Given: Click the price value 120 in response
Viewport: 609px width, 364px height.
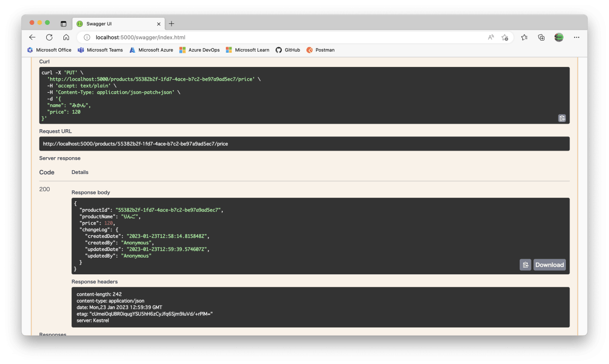Looking at the screenshot, I should pos(109,223).
